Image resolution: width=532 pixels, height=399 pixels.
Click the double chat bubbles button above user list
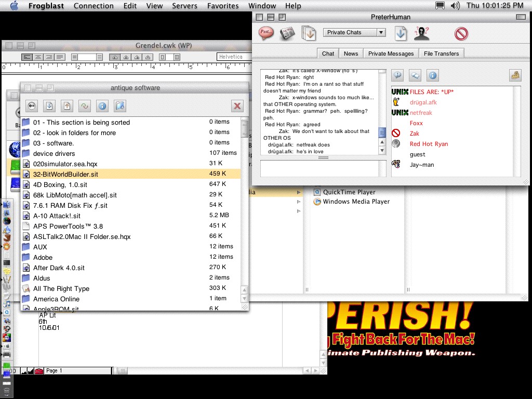pyautogui.click(x=415, y=75)
